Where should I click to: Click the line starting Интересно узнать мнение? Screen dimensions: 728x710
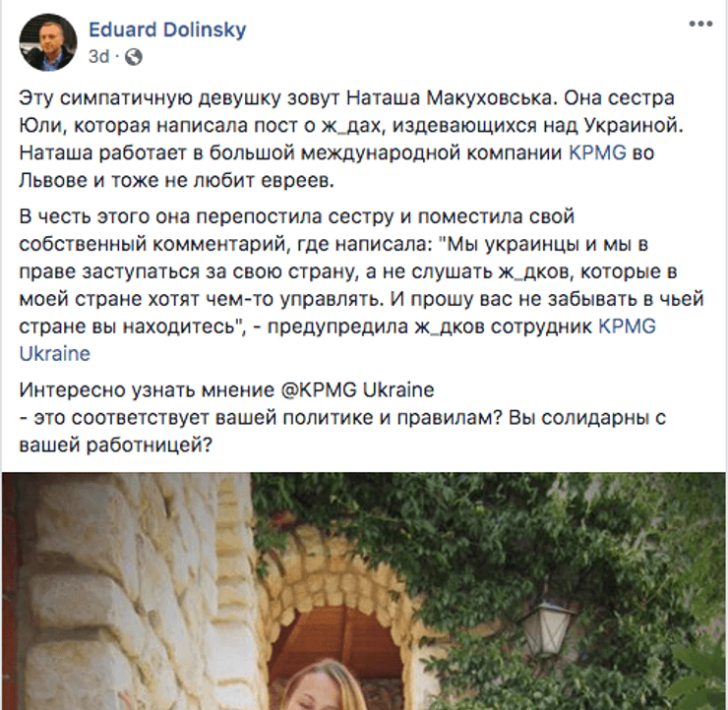[226, 389]
